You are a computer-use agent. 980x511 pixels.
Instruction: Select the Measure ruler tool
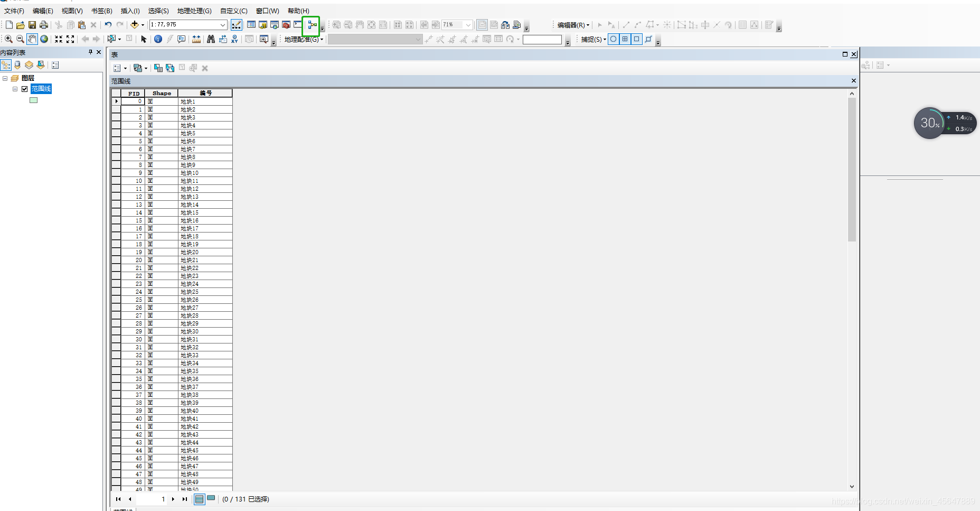pos(196,39)
